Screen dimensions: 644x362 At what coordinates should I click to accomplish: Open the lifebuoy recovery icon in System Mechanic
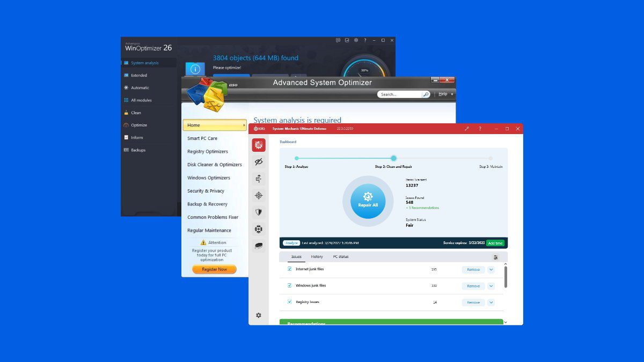click(259, 229)
